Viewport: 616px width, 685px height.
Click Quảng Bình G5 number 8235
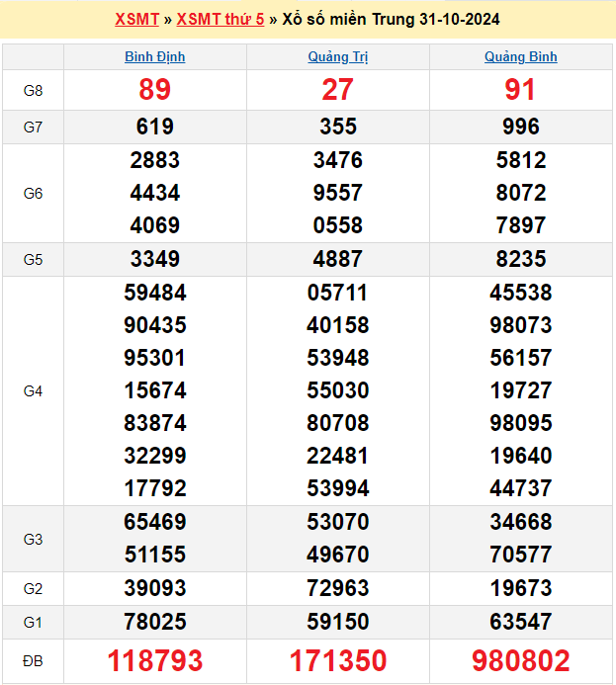point(520,259)
